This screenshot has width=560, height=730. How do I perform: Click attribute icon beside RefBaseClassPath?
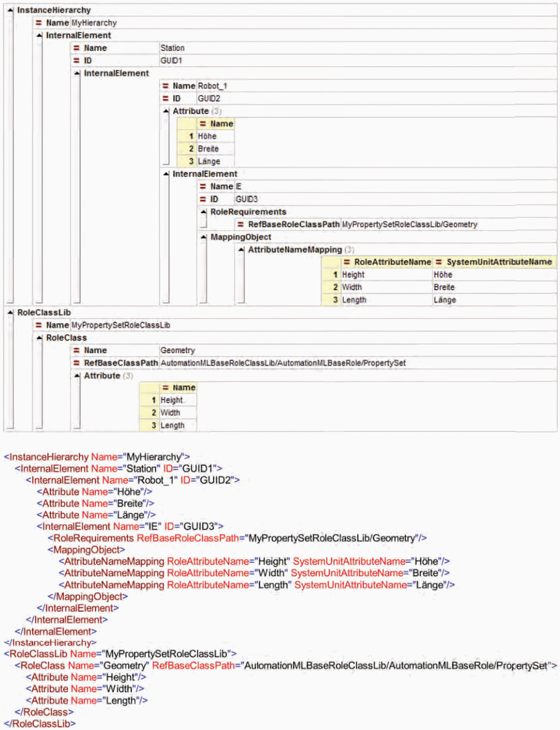[76, 363]
